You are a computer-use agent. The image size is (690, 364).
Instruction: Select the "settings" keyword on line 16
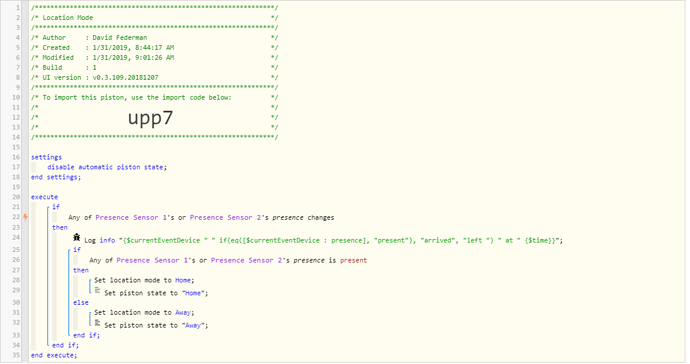click(46, 157)
